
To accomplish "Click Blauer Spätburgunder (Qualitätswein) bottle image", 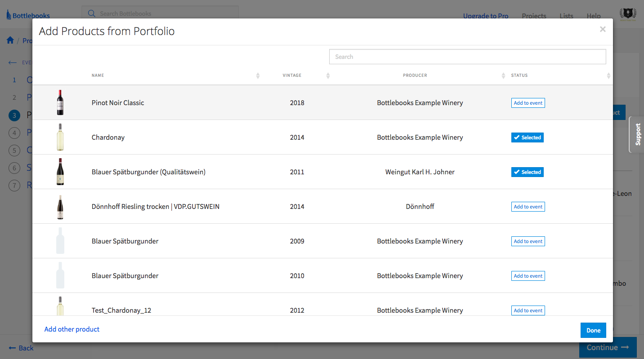I will pos(60,172).
